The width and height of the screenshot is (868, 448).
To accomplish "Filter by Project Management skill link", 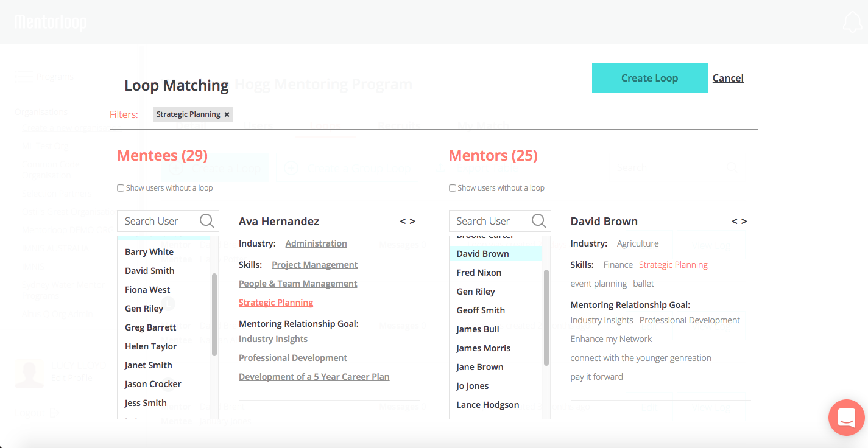I will (315, 265).
